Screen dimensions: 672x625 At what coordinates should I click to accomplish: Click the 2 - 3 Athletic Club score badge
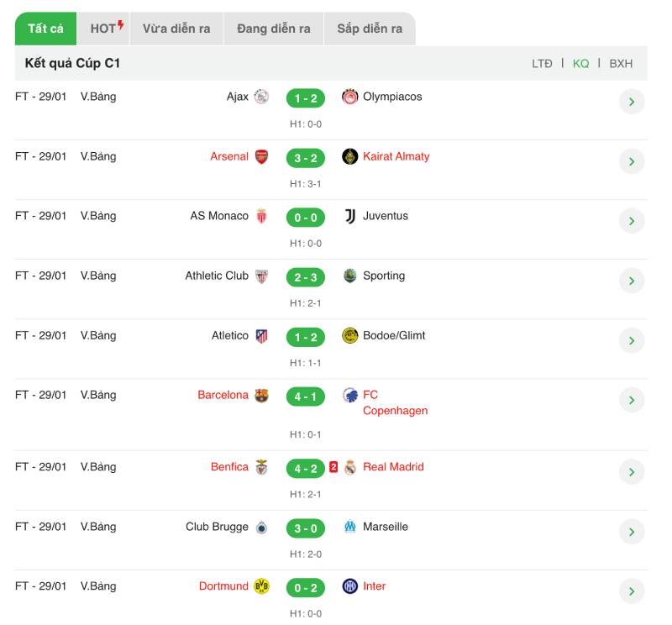[x=306, y=278]
